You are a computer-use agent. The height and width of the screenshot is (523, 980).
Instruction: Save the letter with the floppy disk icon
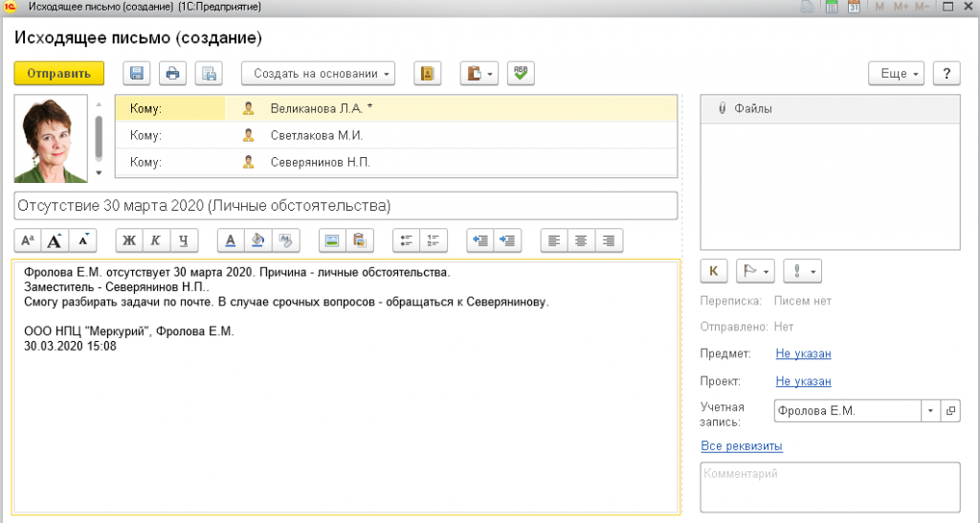(137, 74)
